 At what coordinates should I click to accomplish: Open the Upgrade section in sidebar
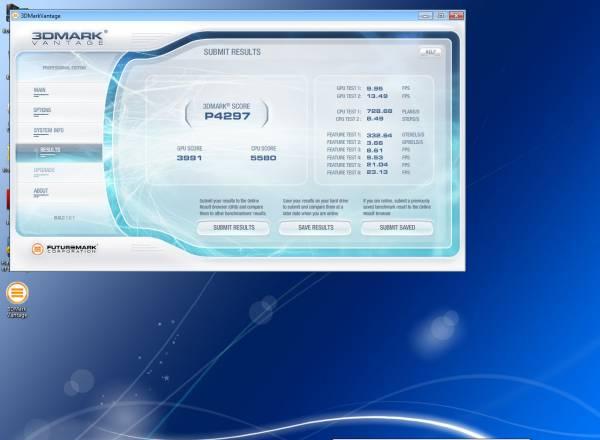[x=44, y=170]
